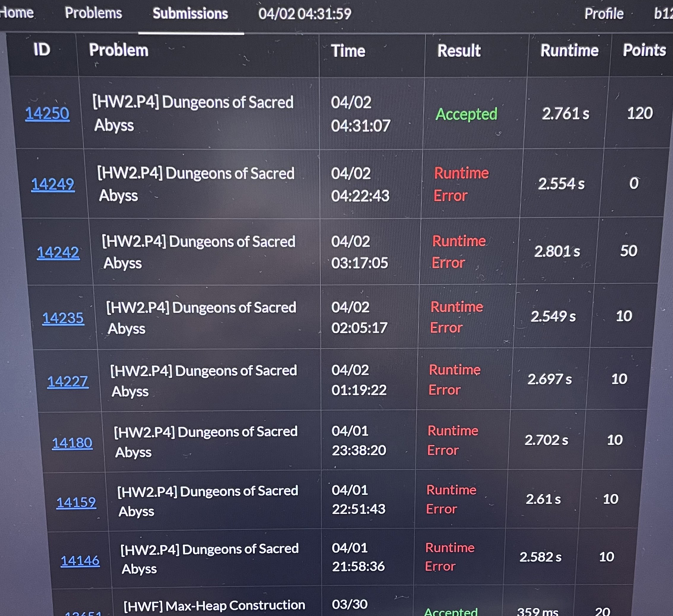The height and width of the screenshot is (616, 673).
Task: Click the Points column header
Action: pyautogui.click(x=644, y=50)
